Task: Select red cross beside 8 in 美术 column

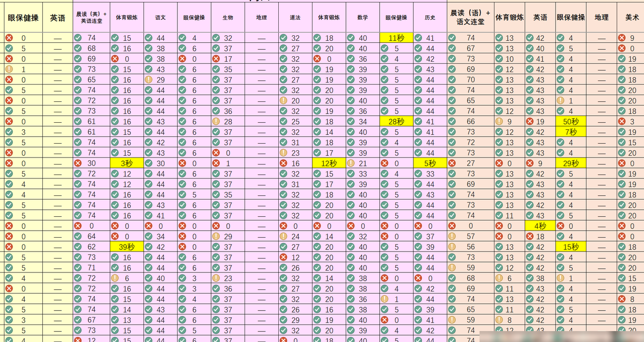Action: 622,299
